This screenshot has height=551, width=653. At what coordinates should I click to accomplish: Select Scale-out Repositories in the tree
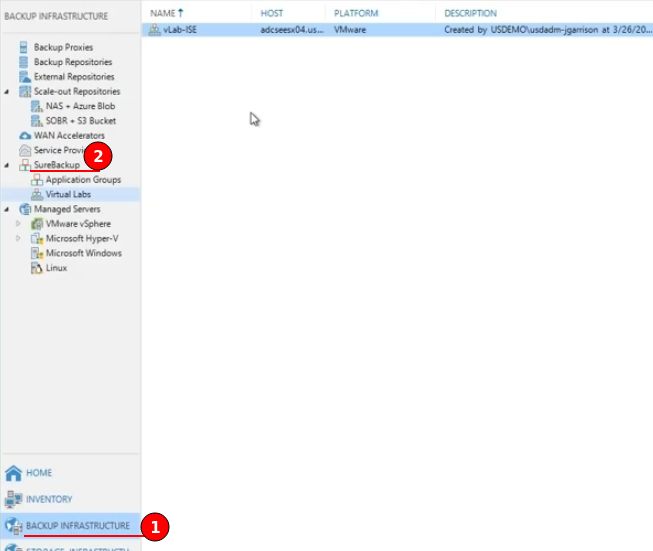pos(77,91)
